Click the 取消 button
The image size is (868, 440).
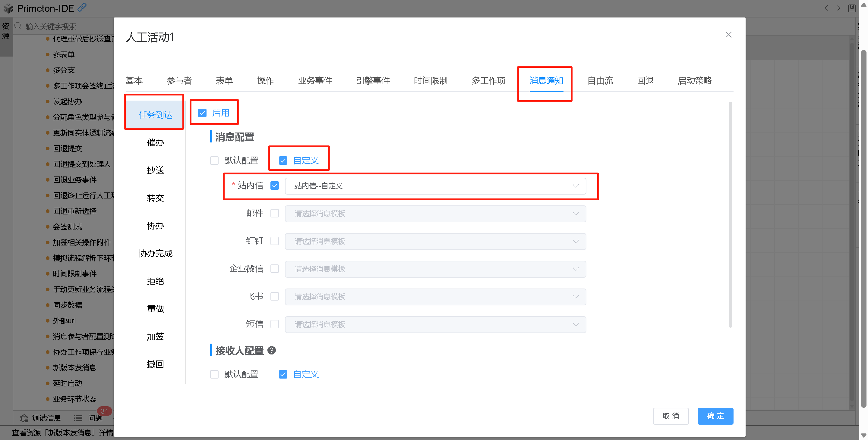point(671,416)
